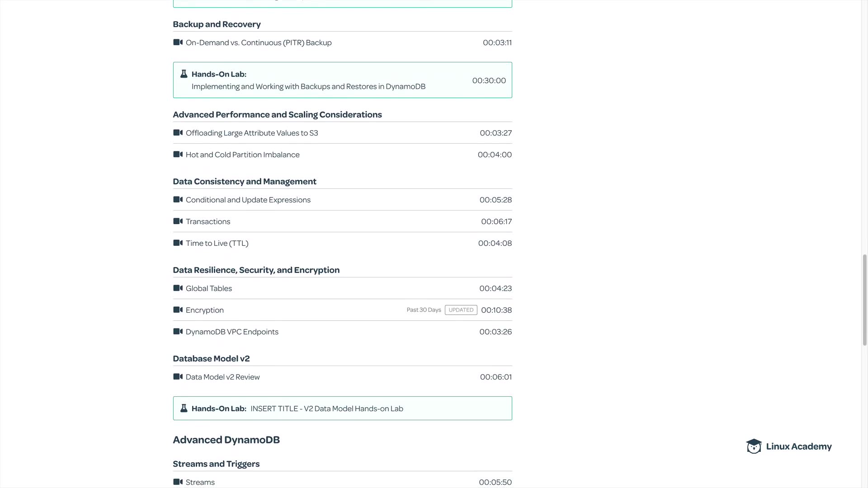
Task: Open Data Model v2 Review lesson
Action: tap(222, 377)
